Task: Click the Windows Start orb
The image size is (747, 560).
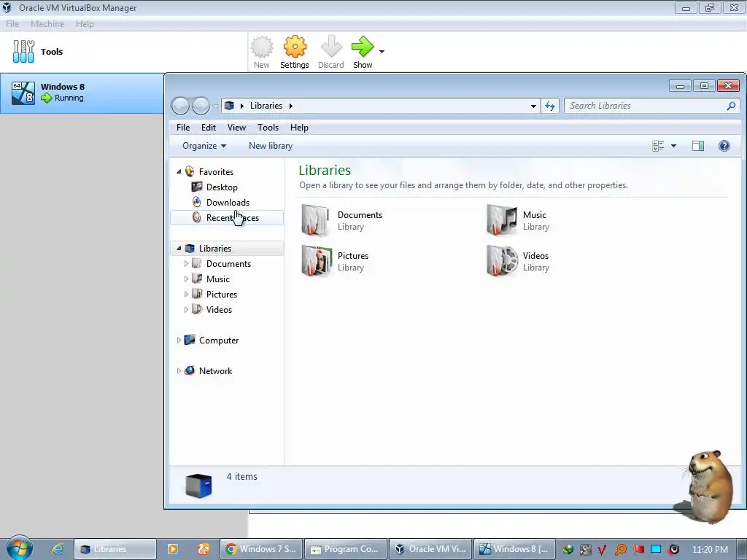Action: tap(19, 548)
